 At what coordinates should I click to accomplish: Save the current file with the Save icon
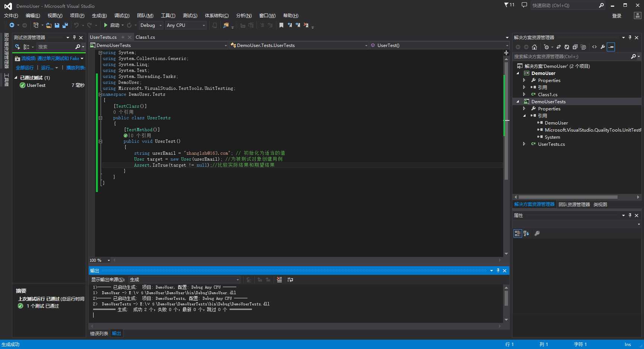(57, 25)
